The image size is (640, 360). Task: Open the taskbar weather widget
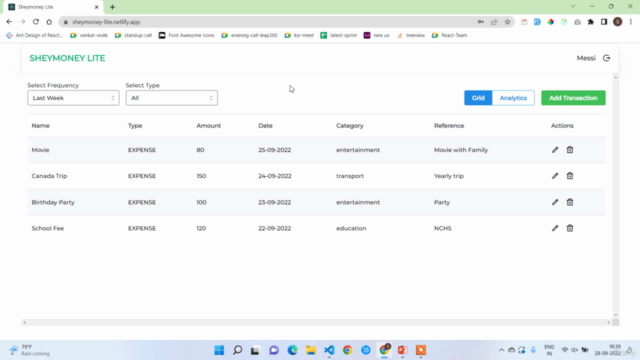(x=30, y=350)
